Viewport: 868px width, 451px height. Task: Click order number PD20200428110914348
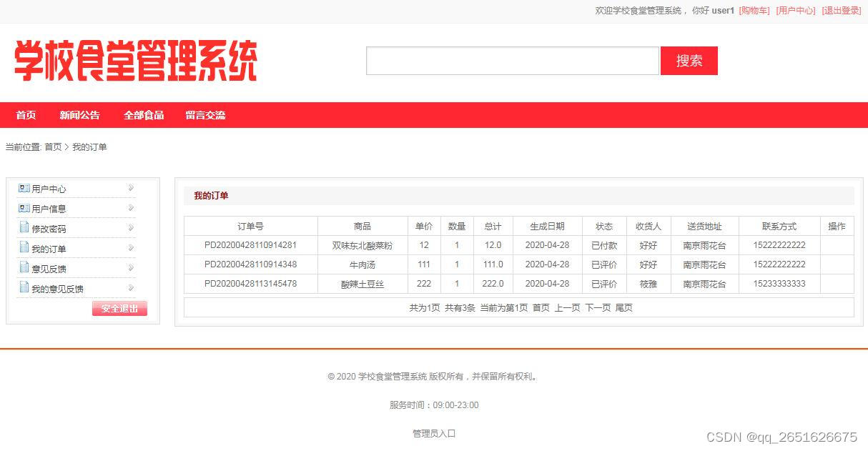coord(250,264)
